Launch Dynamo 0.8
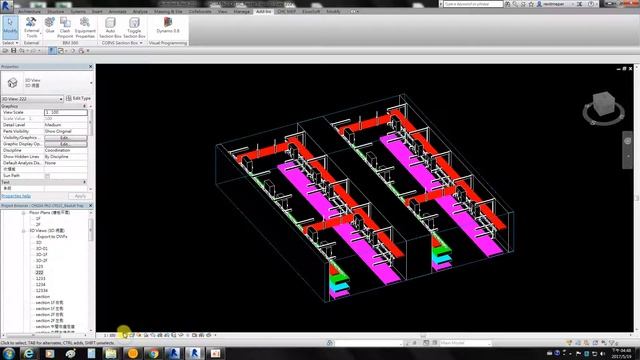The width and height of the screenshot is (640, 360). [x=168, y=25]
